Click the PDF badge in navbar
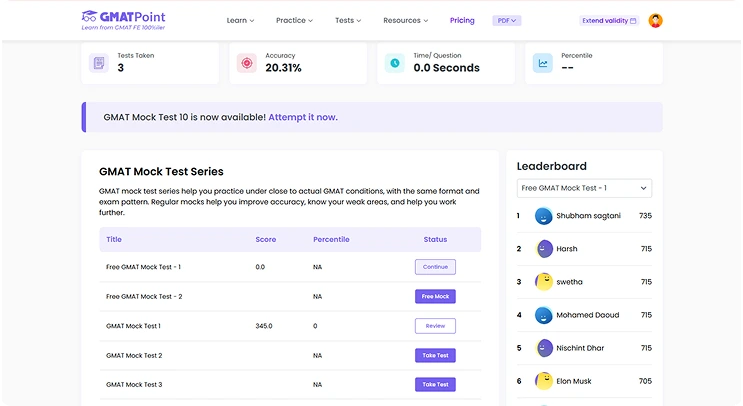This screenshot has height=406, width=743. coord(507,20)
